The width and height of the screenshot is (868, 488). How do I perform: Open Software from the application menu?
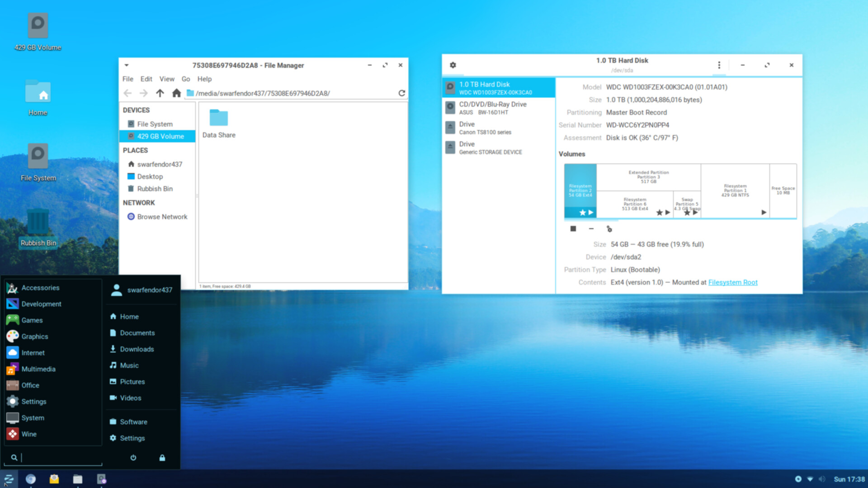(133, 422)
